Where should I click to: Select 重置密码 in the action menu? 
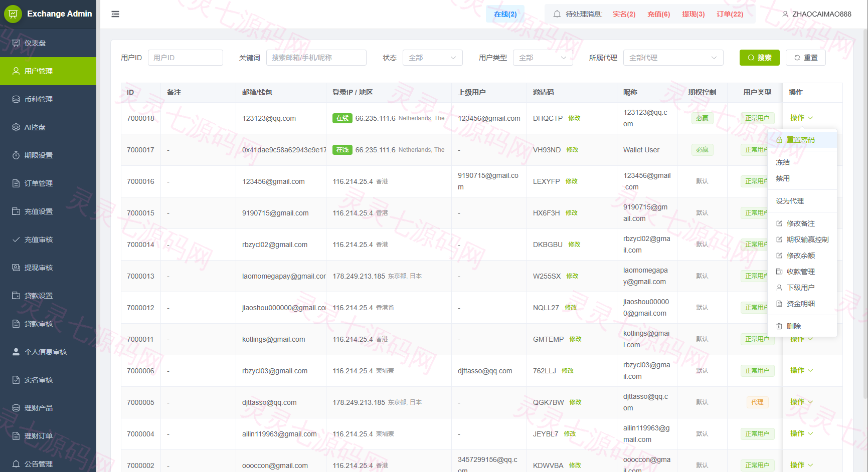point(802,140)
